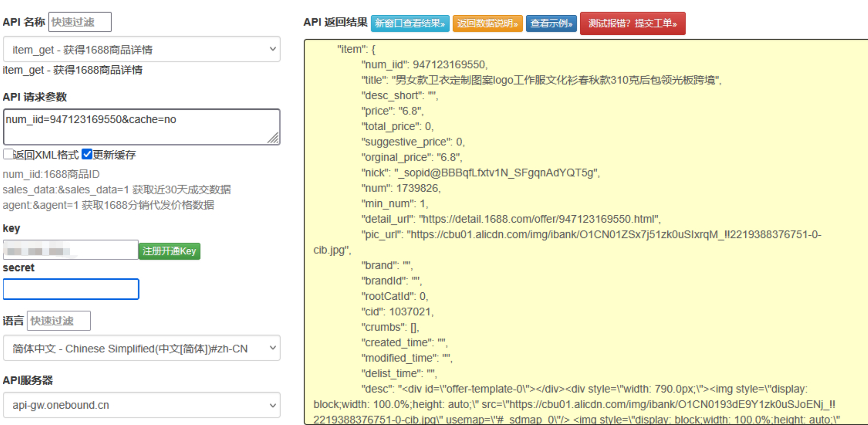The width and height of the screenshot is (868, 425).
Task: Click the "num": 1739826 line
Action: point(401,188)
